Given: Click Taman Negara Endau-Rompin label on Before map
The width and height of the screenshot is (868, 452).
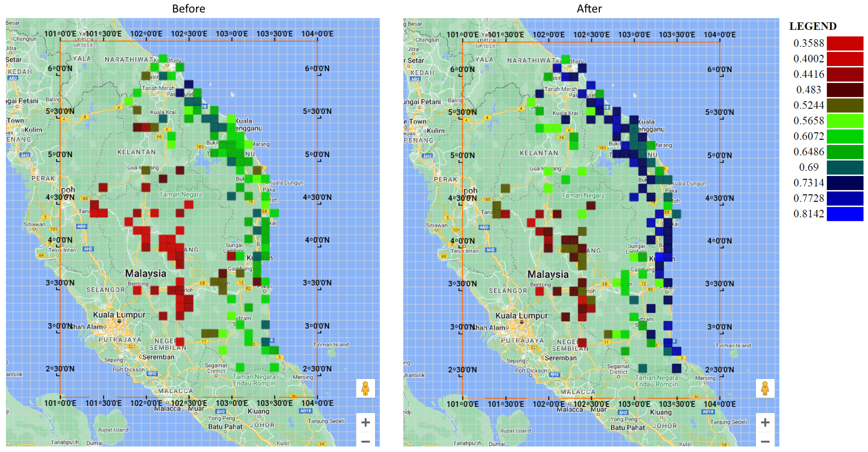Looking at the screenshot, I should point(254,380).
